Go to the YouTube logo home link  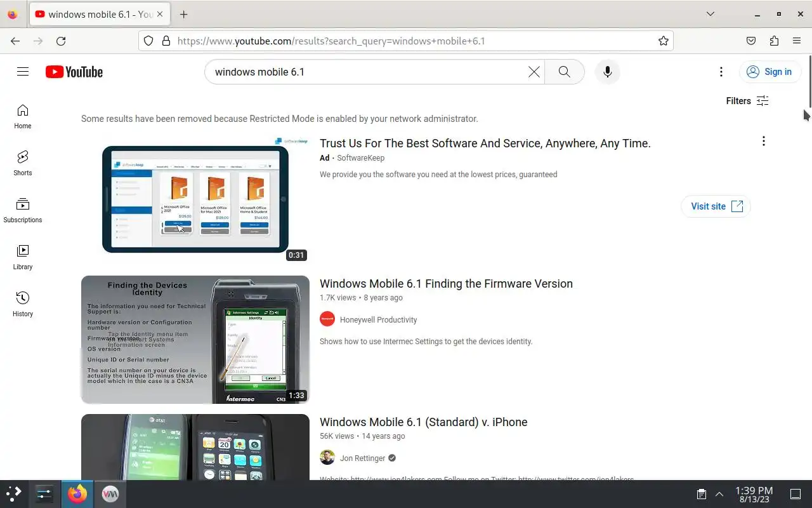[x=74, y=72]
